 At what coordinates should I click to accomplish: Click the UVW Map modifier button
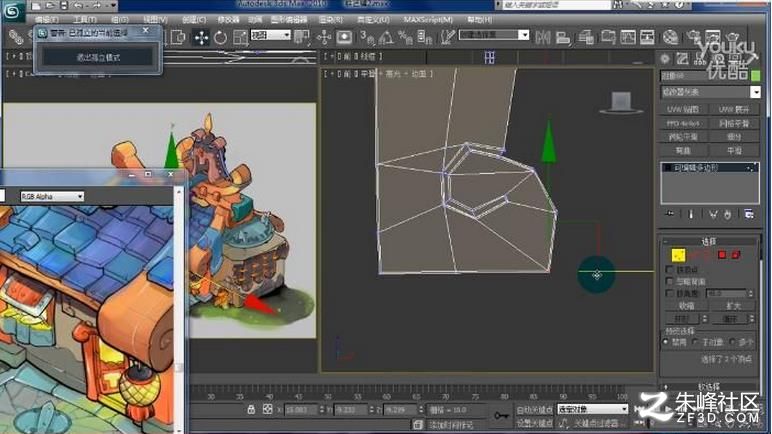pos(683,109)
